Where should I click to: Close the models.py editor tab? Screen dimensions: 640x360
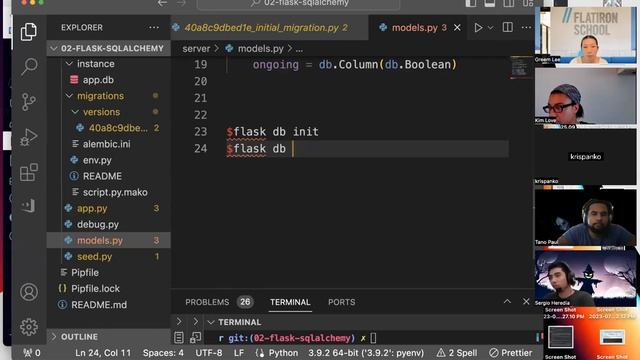click(457, 27)
